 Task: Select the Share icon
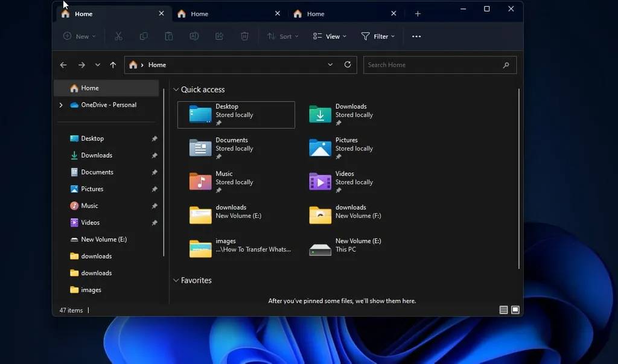pos(220,36)
